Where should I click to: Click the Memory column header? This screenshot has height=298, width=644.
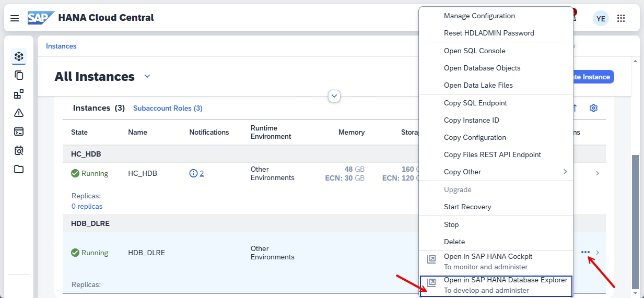click(352, 132)
